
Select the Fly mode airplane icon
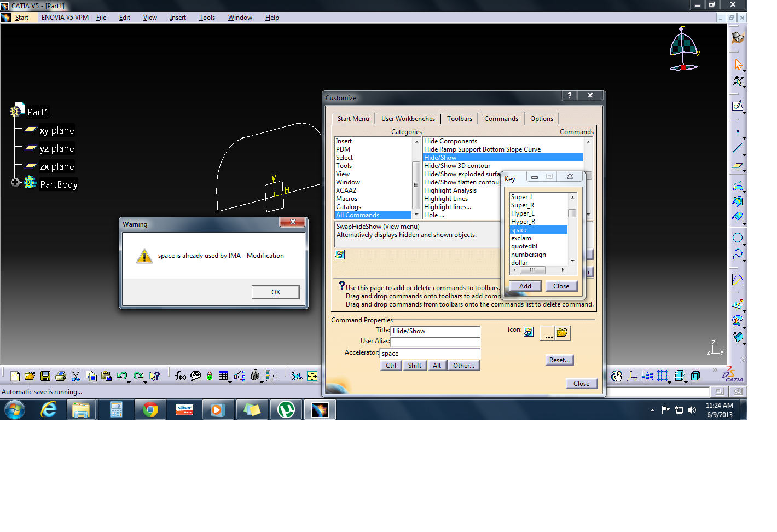pyautogui.click(x=297, y=376)
